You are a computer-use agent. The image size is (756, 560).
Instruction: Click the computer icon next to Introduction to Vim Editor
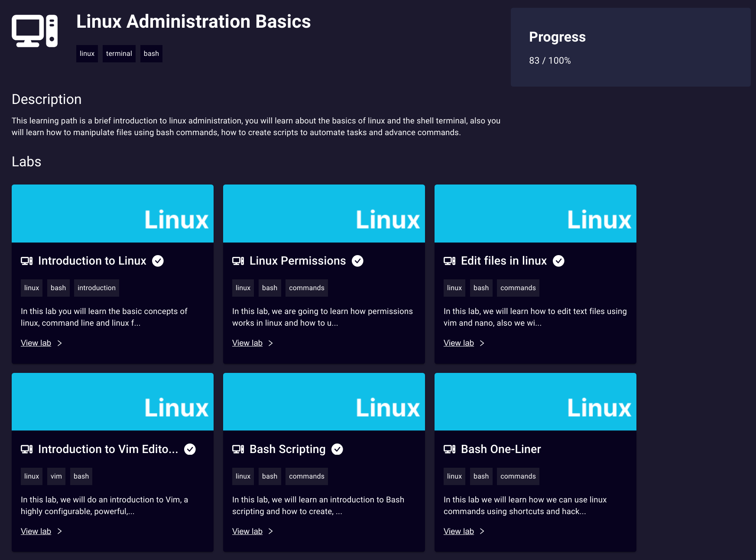pos(27,449)
